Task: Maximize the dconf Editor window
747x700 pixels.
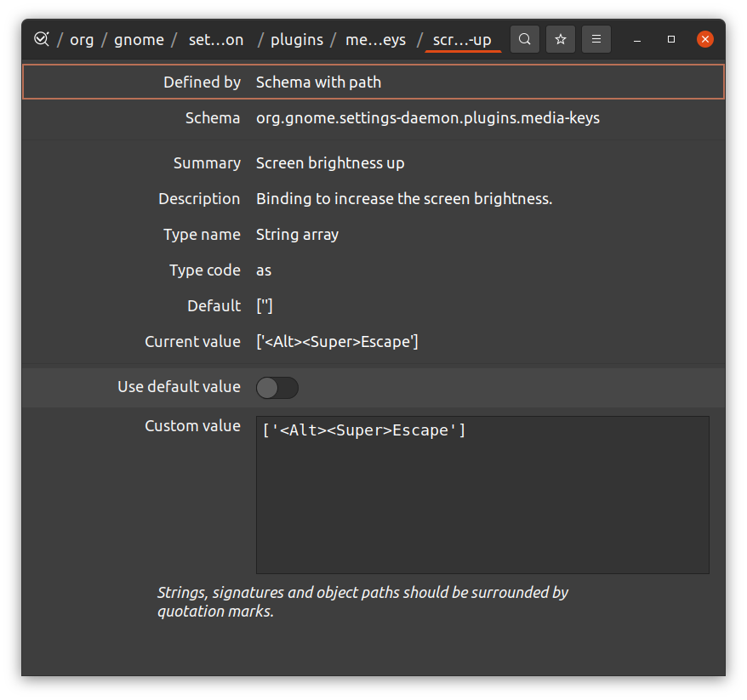Action: point(671,39)
